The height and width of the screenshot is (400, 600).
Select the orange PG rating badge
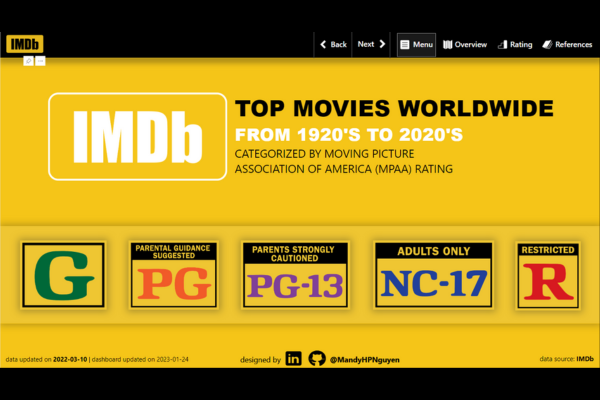click(x=174, y=275)
